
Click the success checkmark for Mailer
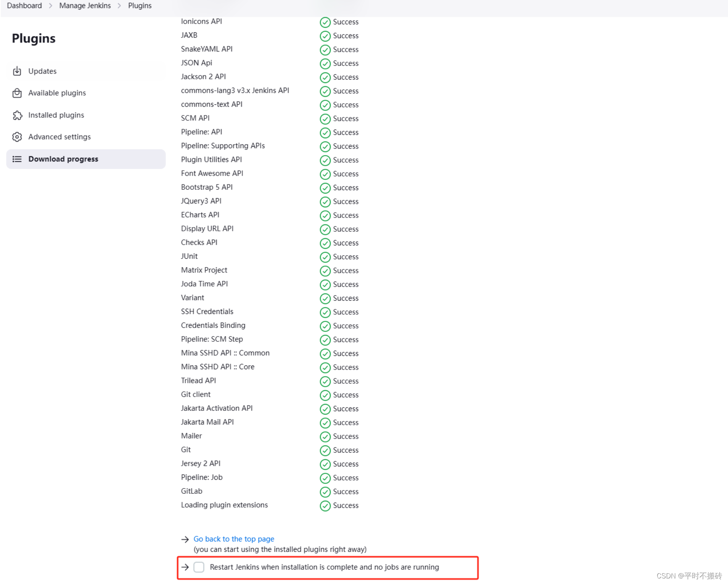[325, 437]
